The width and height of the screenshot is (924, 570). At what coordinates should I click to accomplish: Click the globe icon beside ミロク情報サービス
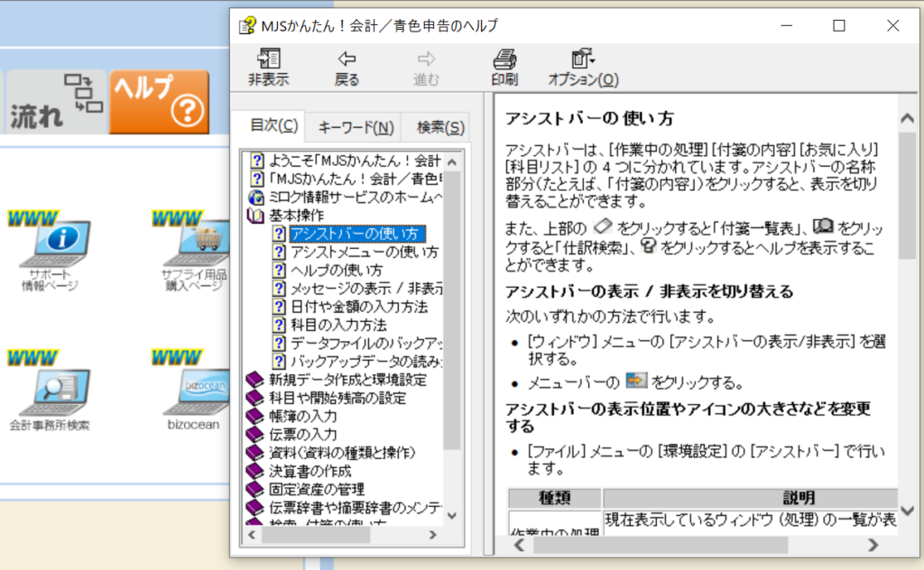(256, 197)
